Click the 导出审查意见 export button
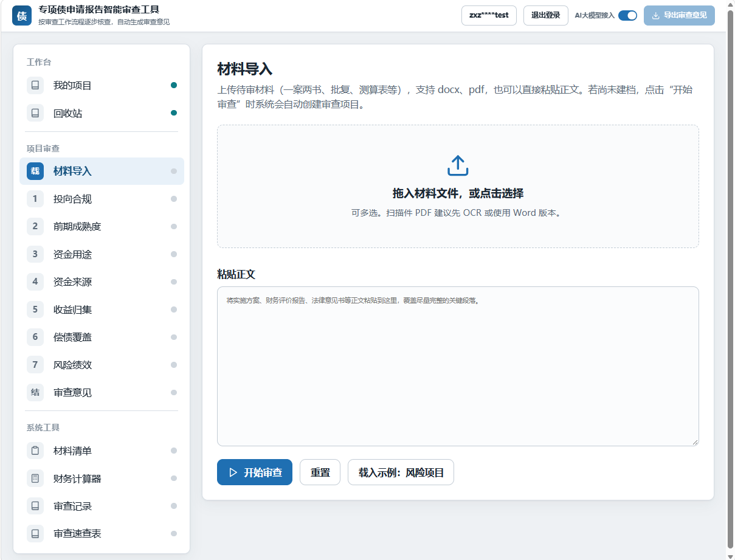Image resolution: width=735 pixels, height=560 pixels. (679, 15)
